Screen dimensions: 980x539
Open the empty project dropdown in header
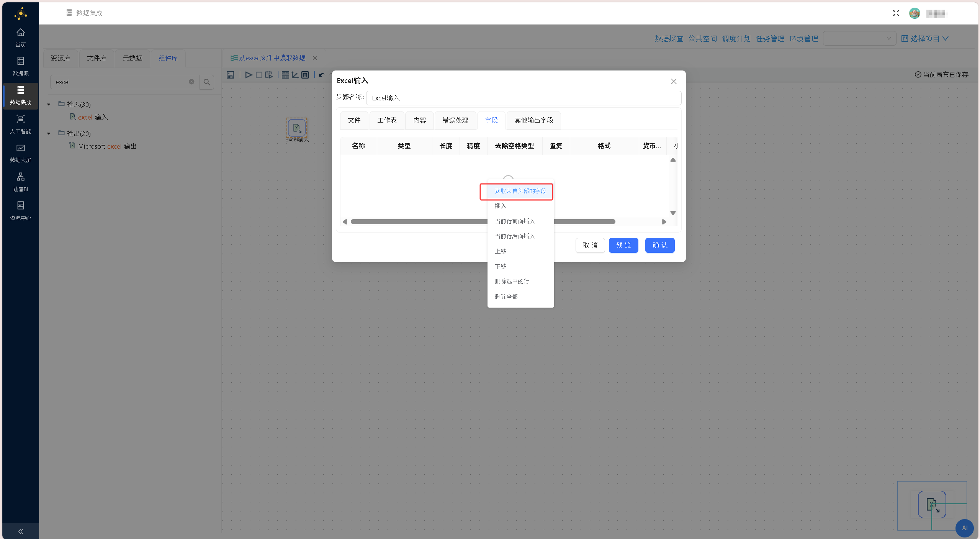[x=859, y=38]
